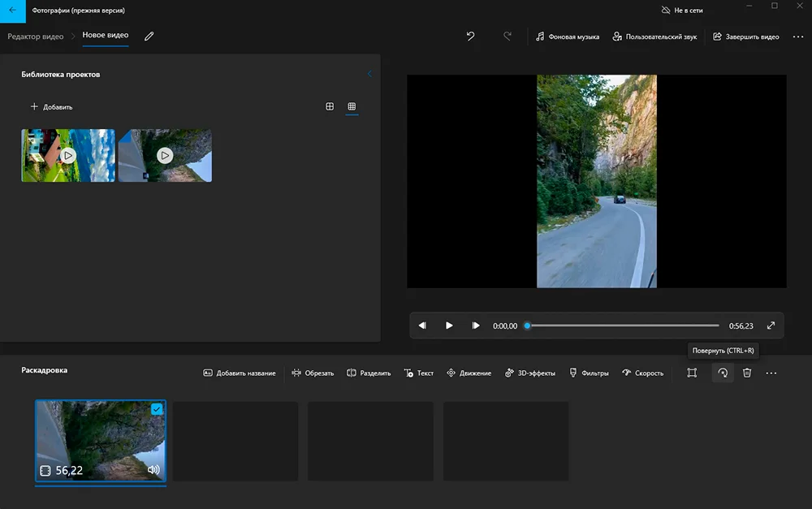Click the back arrow button
The height and width of the screenshot is (509, 812).
pyautogui.click(x=13, y=11)
